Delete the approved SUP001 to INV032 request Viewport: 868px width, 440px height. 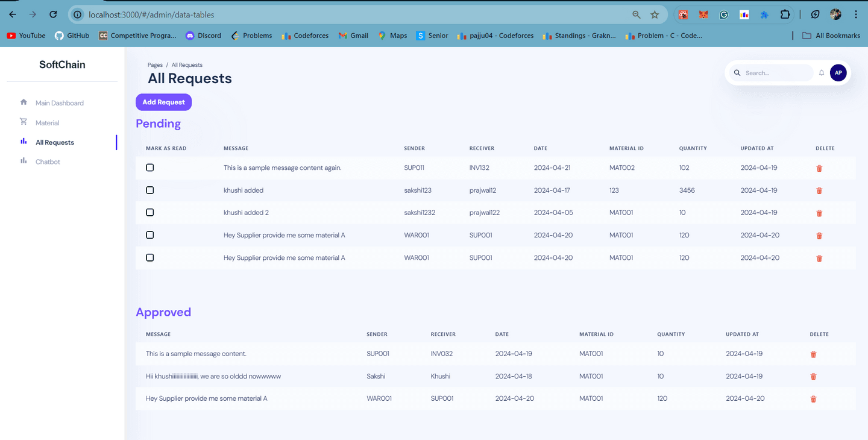(813, 354)
